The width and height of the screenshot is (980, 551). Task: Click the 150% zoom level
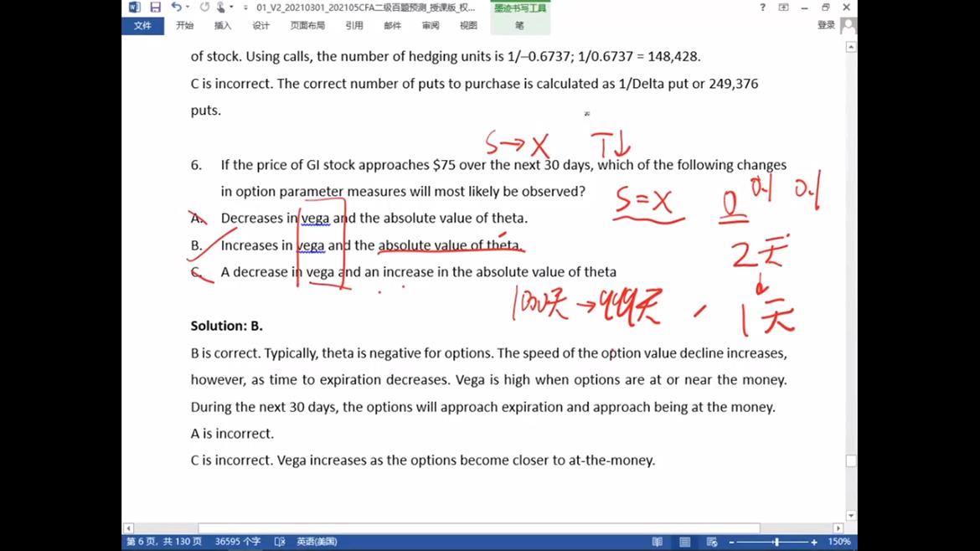click(x=838, y=542)
